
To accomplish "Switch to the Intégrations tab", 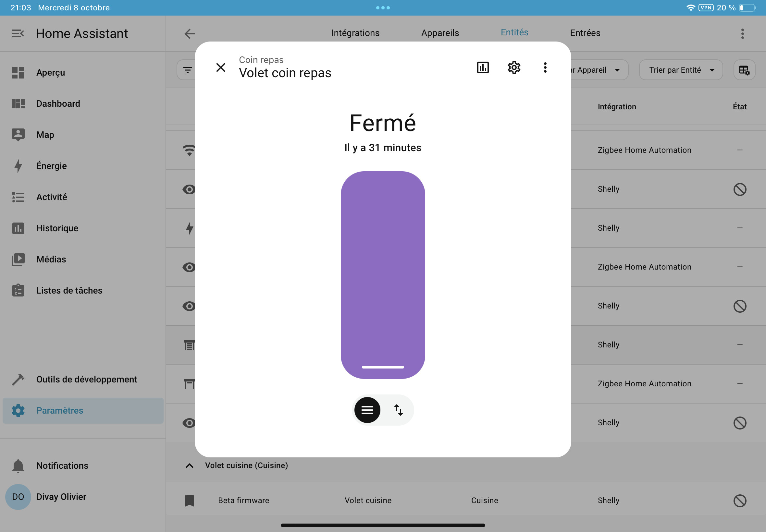I will 355,33.
